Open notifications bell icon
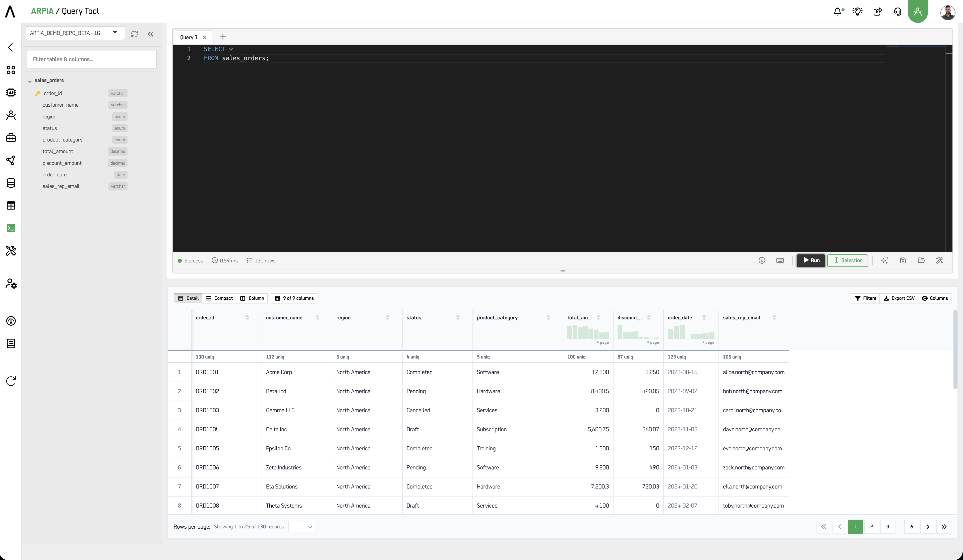Viewport: 963px width, 560px height. pos(838,12)
